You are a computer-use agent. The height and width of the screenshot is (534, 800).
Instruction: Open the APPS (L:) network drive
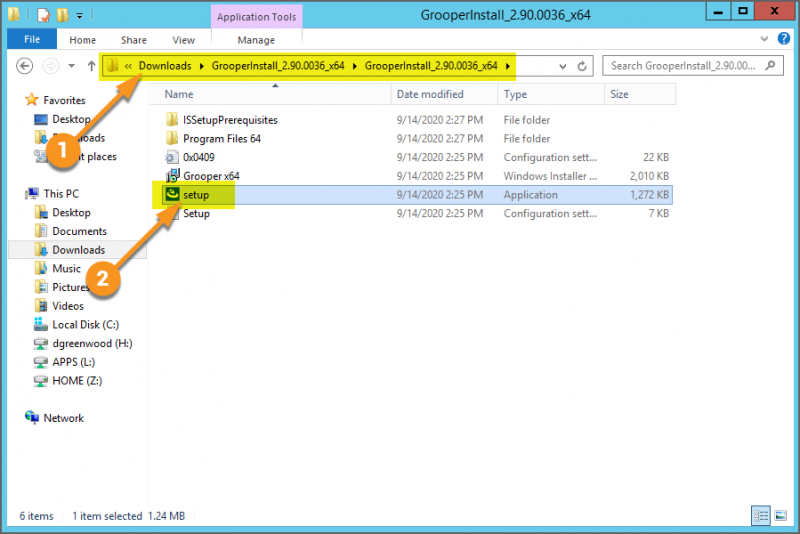[73, 362]
